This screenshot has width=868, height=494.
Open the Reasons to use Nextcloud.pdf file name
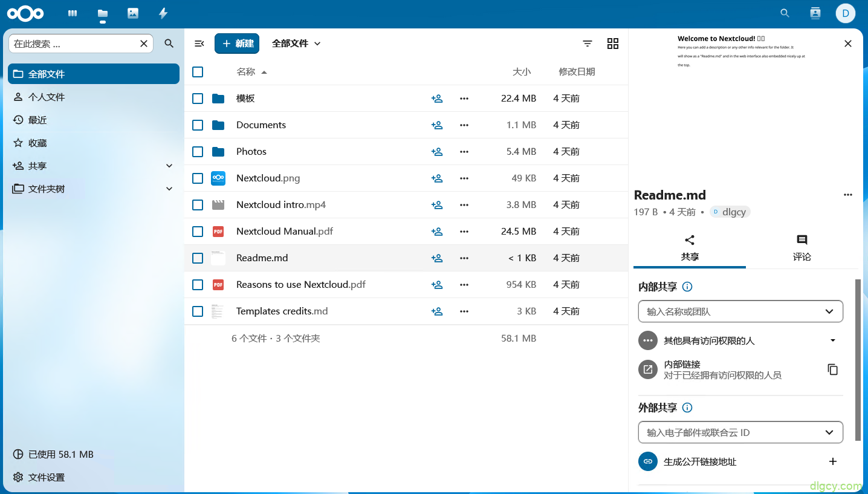click(301, 285)
